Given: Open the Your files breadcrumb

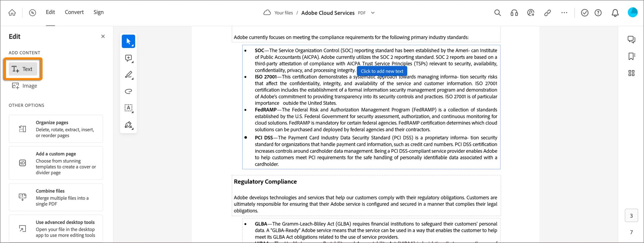Looking at the screenshot, I should [x=283, y=13].
